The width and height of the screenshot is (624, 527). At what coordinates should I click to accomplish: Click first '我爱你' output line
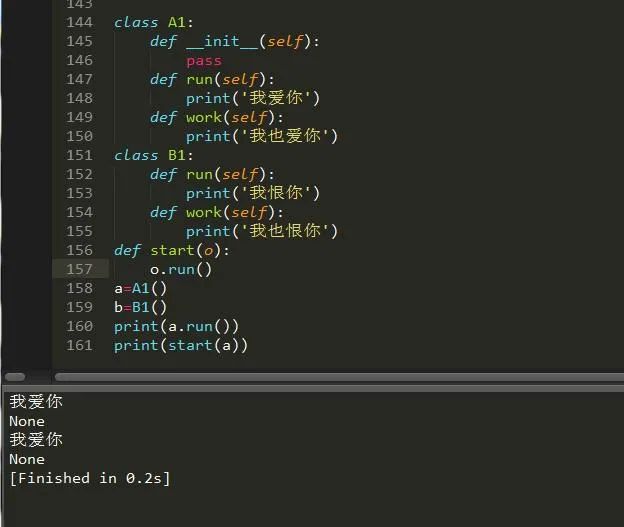coord(36,402)
